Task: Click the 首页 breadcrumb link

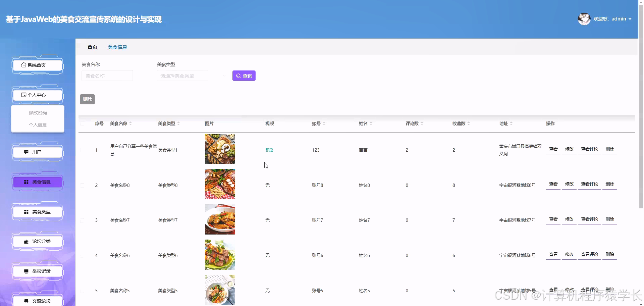Action: (92, 47)
